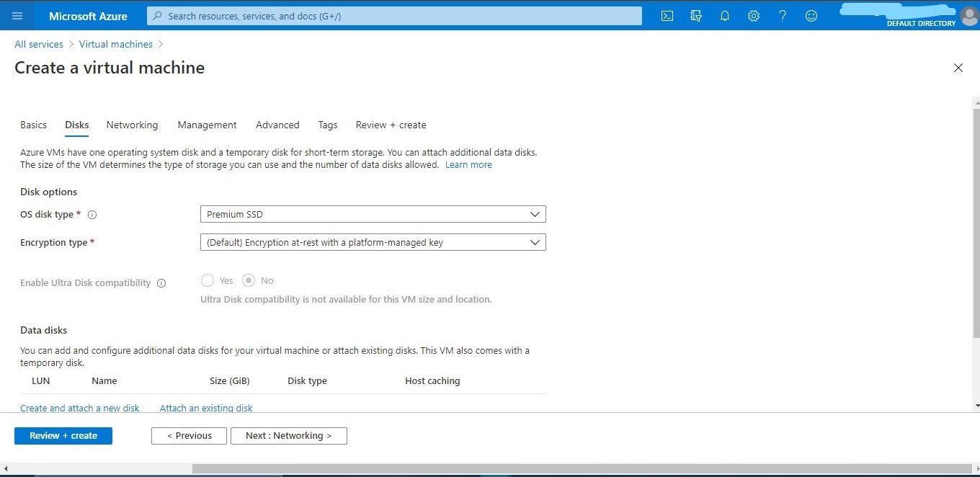980x477 pixels.
Task: Select No for Ultra Disk compatibility
Action: pos(249,280)
